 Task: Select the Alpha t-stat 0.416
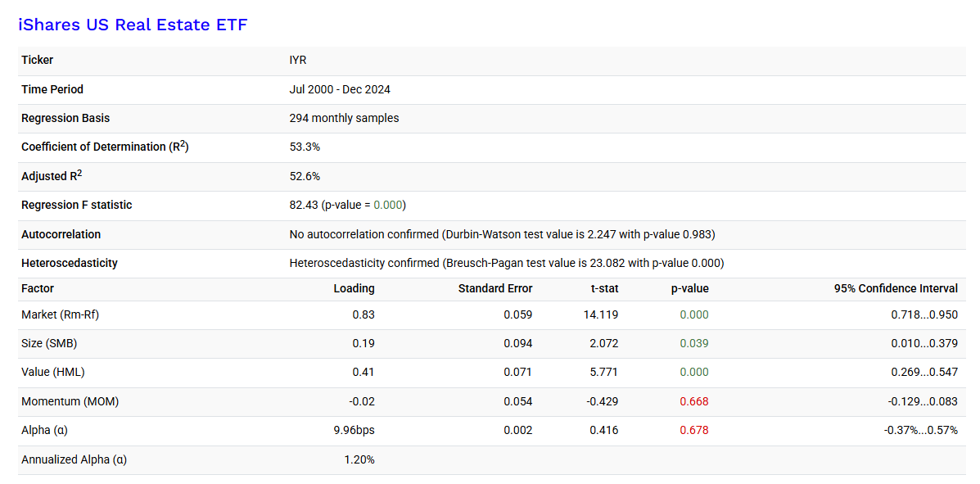(603, 430)
